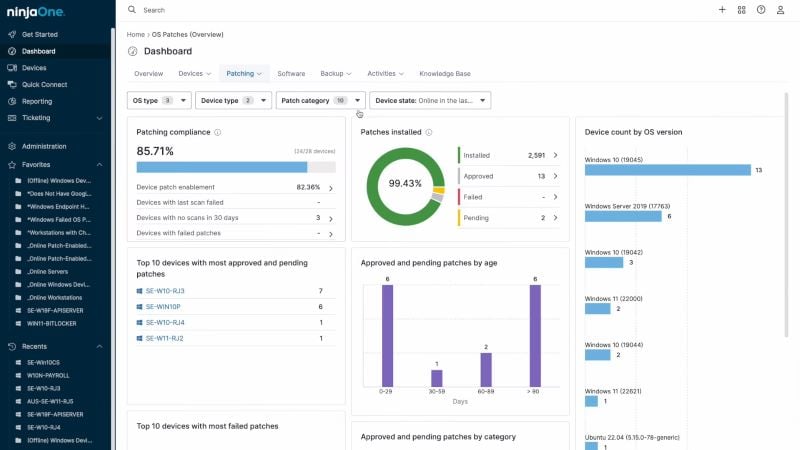Switch to the Overview tab
Screen dimensions: 800x450
click(x=148, y=73)
